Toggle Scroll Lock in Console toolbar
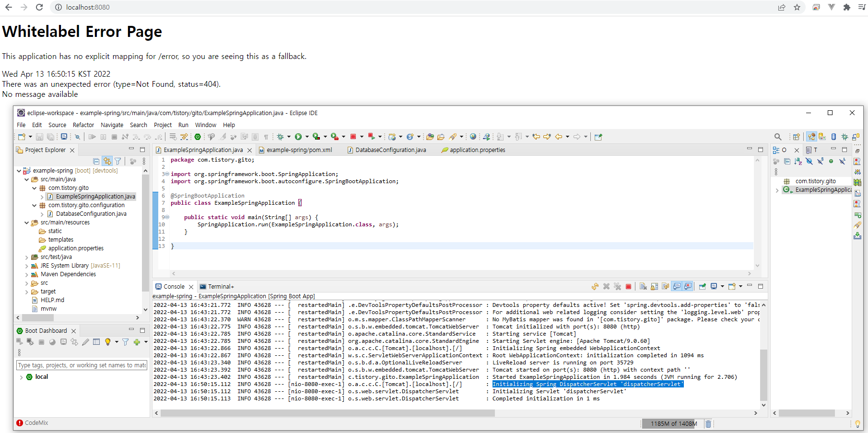Screen dimensions: 868x433 654,287
